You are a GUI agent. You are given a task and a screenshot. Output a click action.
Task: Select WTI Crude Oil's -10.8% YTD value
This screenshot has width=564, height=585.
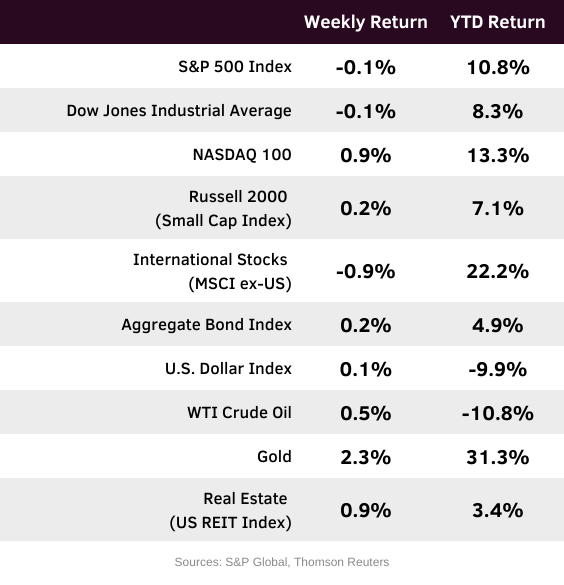tap(498, 413)
